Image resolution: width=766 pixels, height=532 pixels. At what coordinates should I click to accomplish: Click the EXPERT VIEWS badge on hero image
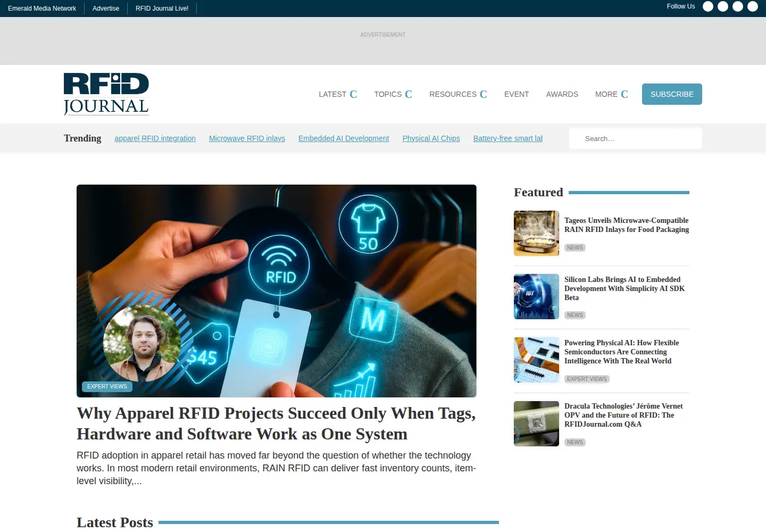[x=107, y=387]
